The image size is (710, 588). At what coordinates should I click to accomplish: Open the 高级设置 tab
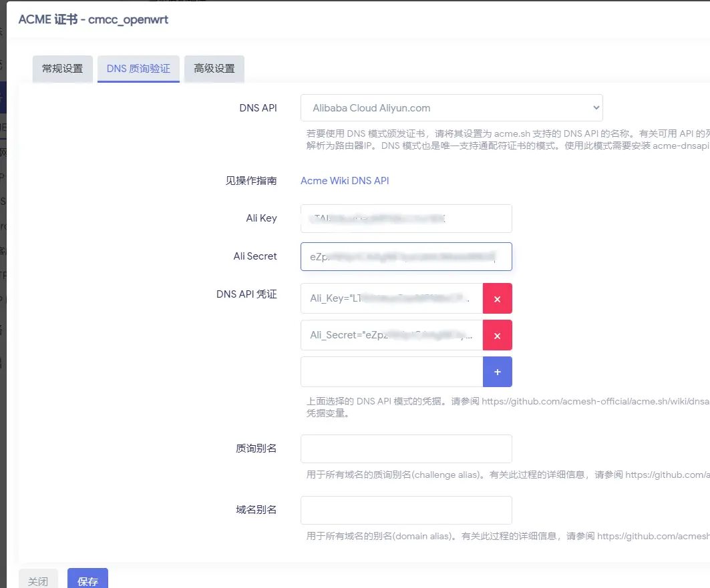tap(214, 69)
